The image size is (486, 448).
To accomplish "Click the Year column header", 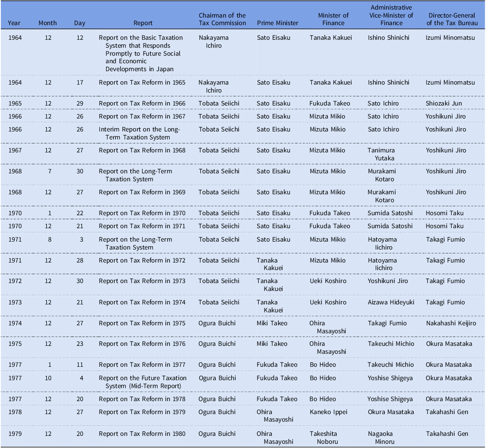I will [x=14, y=23].
